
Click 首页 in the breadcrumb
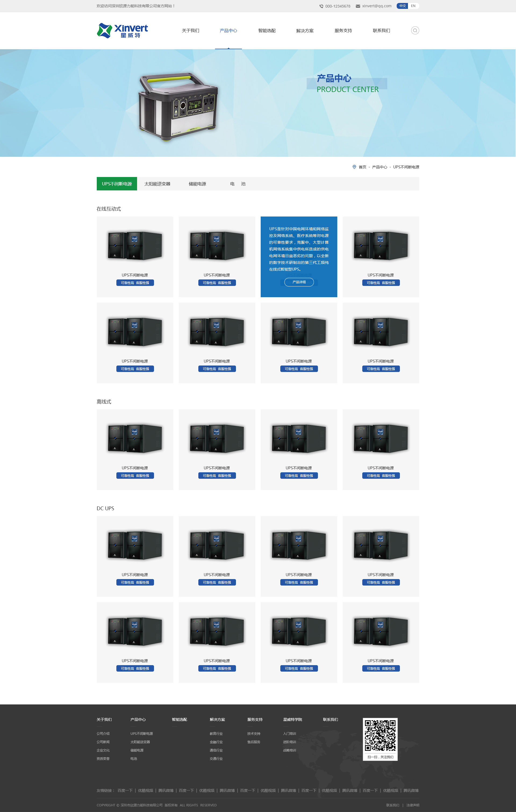[362, 167]
